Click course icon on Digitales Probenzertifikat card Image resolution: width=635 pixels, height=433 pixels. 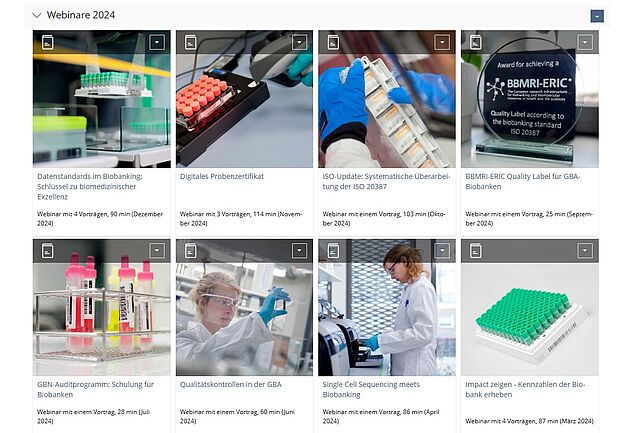(190, 42)
